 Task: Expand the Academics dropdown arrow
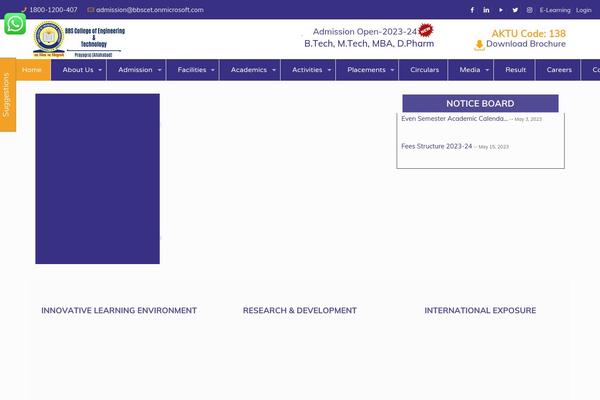tap(274, 70)
